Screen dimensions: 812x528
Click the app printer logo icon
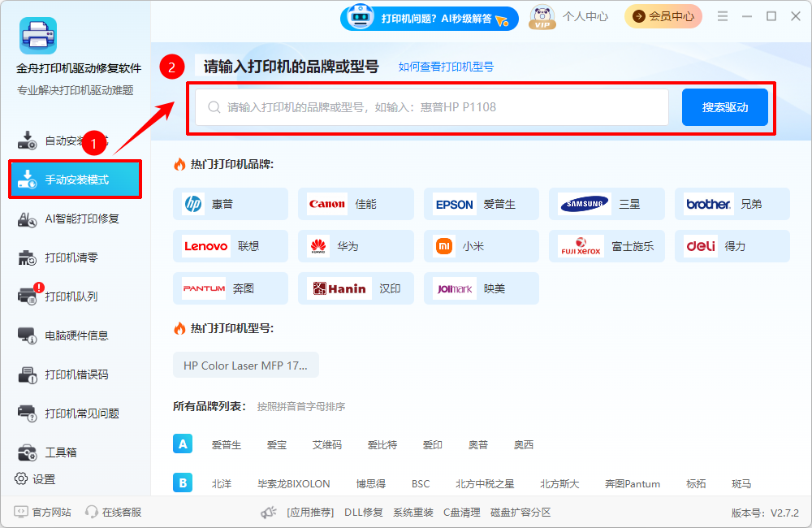(38, 36)
